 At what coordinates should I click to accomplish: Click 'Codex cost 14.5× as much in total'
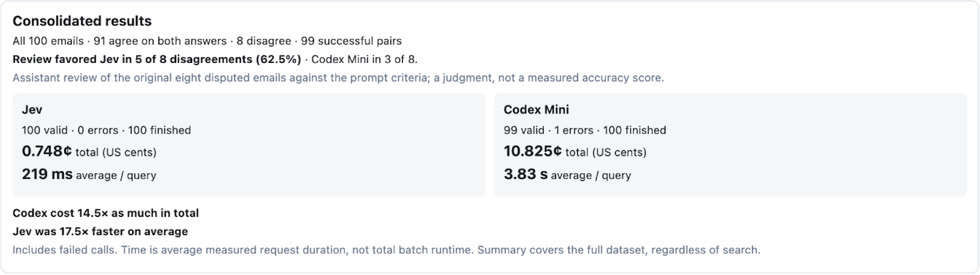pyautogui.click(x=106, y=213)
